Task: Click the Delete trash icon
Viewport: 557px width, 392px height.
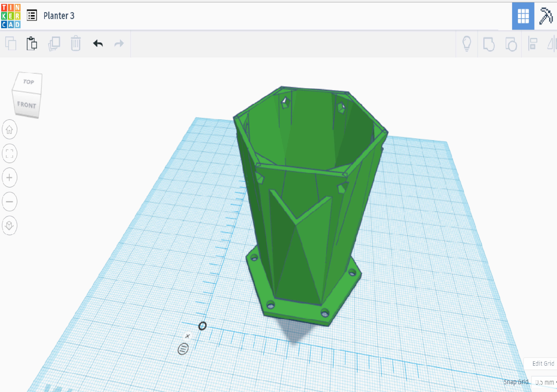Action: (76, 43)
